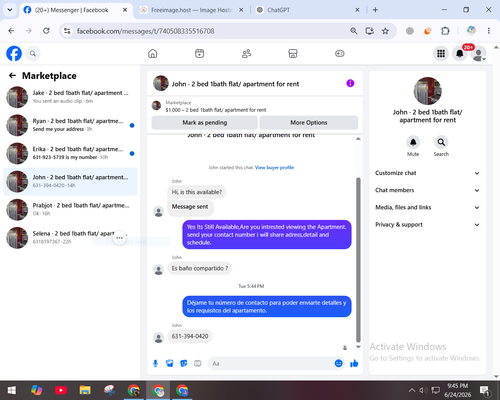The height and width of the screenshot is (400, 500).
Task: Click the chat header title John - 2 bed
Action: tap(235, 84)
